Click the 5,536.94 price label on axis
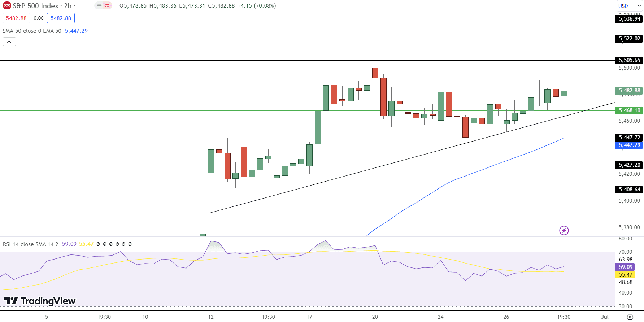This screenshot has height=322, width=644. click(x=629, y=19)
